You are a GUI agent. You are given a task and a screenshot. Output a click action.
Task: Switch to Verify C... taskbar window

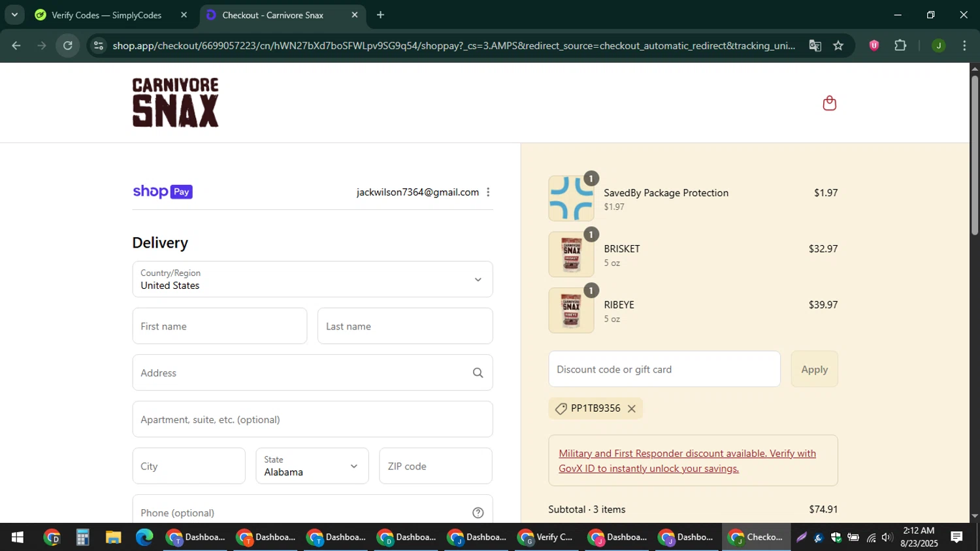pos(546,537)
